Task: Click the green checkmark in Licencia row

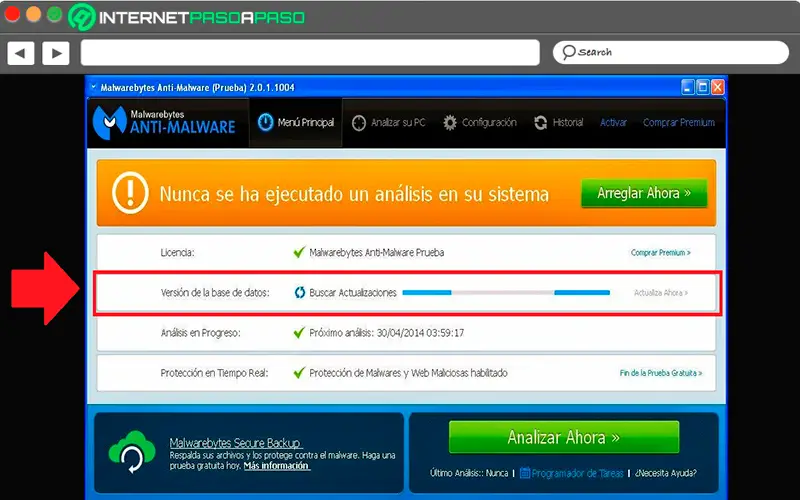Action: 299,252
